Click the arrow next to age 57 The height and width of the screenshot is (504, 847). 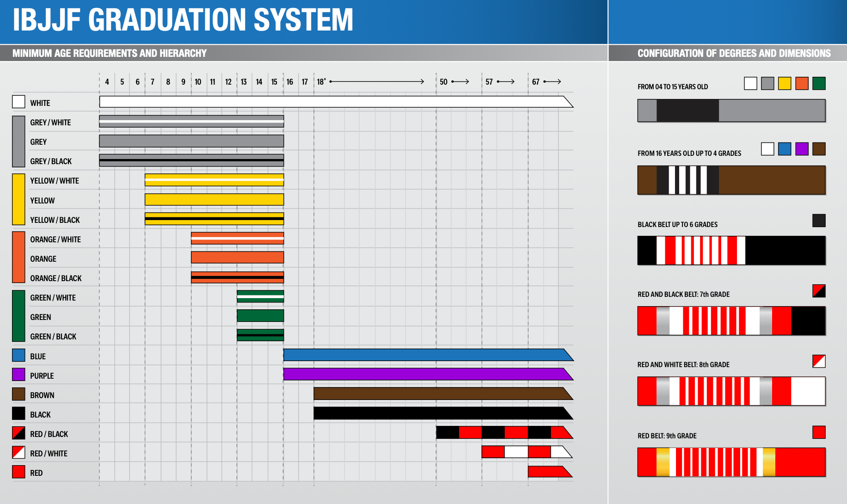506,82
